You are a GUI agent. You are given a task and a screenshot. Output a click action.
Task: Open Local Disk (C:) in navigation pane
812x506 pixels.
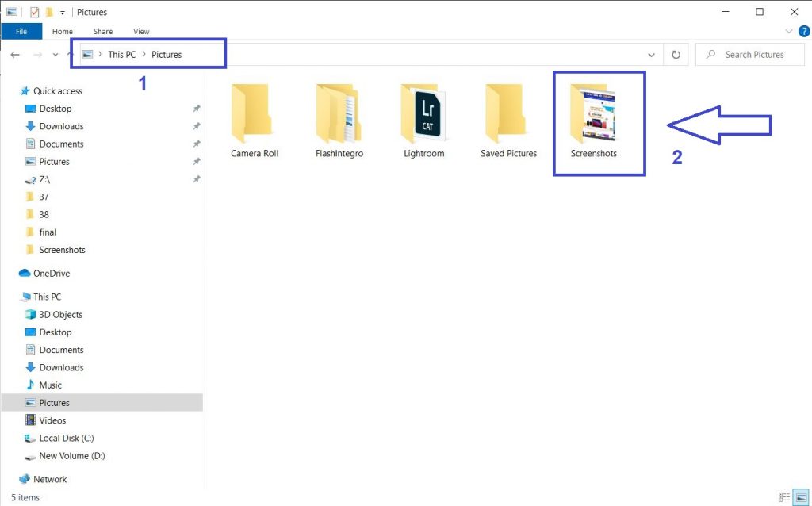(x=67, y=438)
